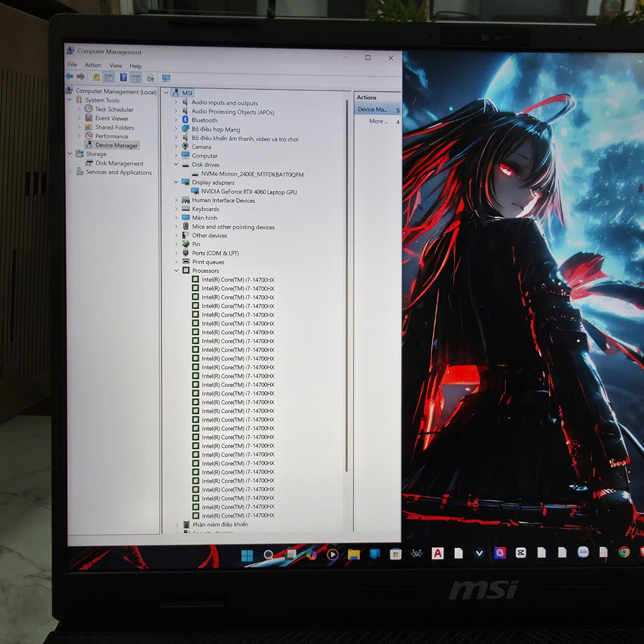Collapse the MSI root node

[166, 93]
